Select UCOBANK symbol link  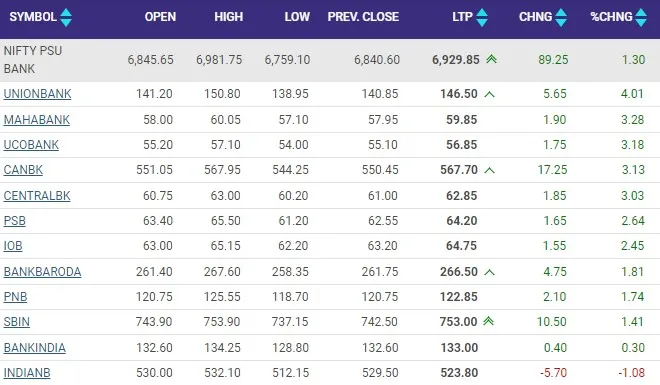pos(31,145)
